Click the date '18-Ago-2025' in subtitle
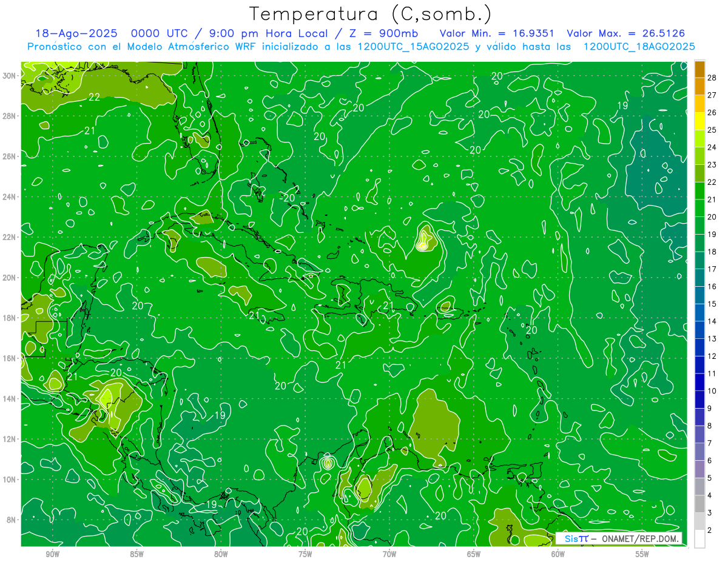Viewport: 728px width, 562px height. click(75, 33)
